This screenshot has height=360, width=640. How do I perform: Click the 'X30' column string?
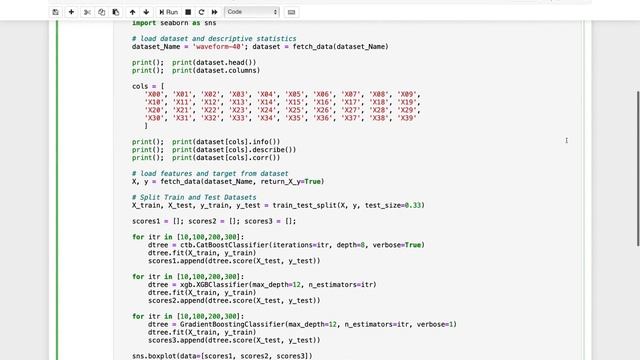click(154, 118)
